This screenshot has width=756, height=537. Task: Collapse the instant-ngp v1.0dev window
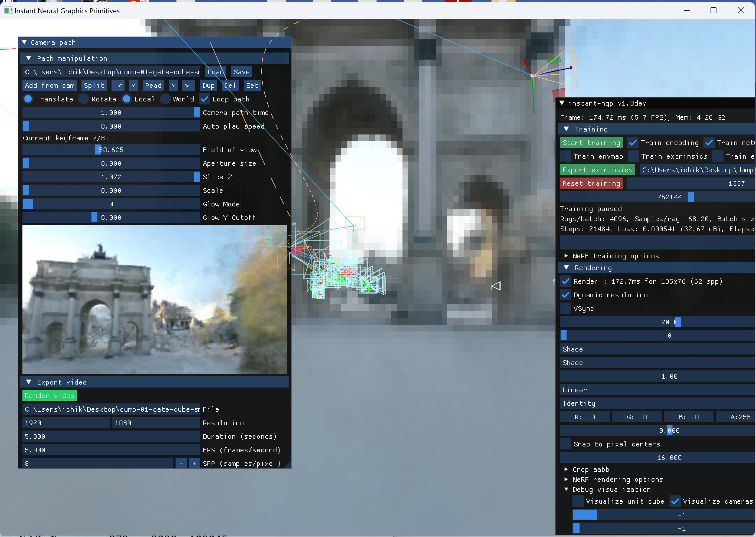point(562,103)
